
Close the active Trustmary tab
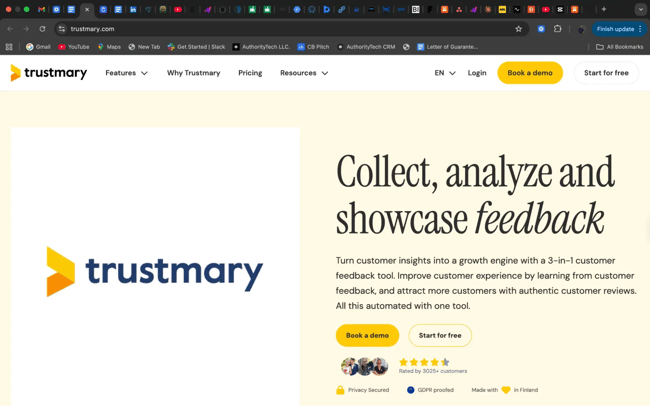[87, 10]
